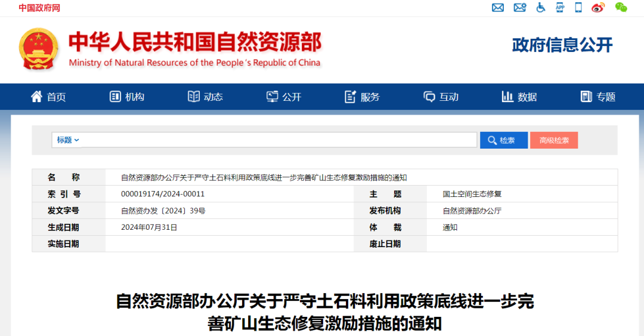
Task: Open the APP download icon
Action: [x=560, y=8]
